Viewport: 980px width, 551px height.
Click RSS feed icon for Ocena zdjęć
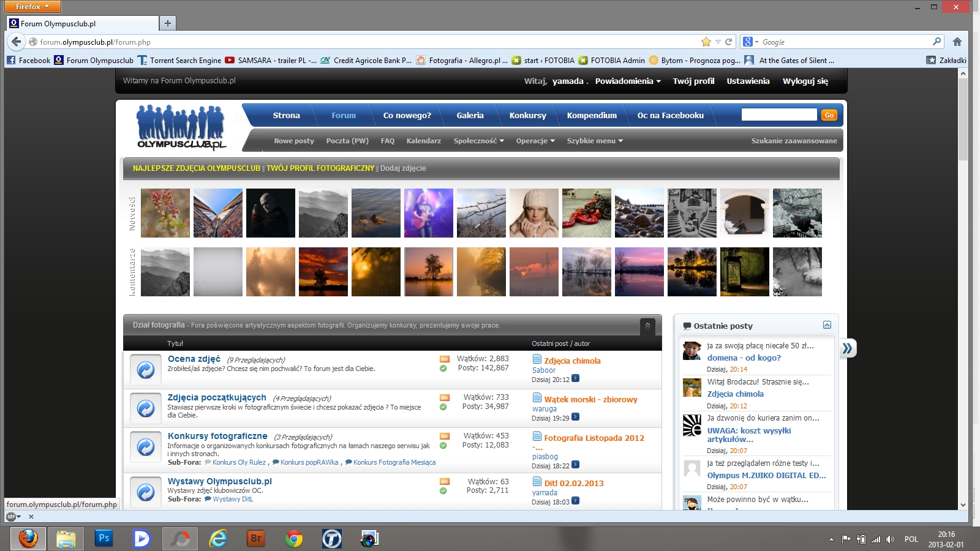point(444,359)
